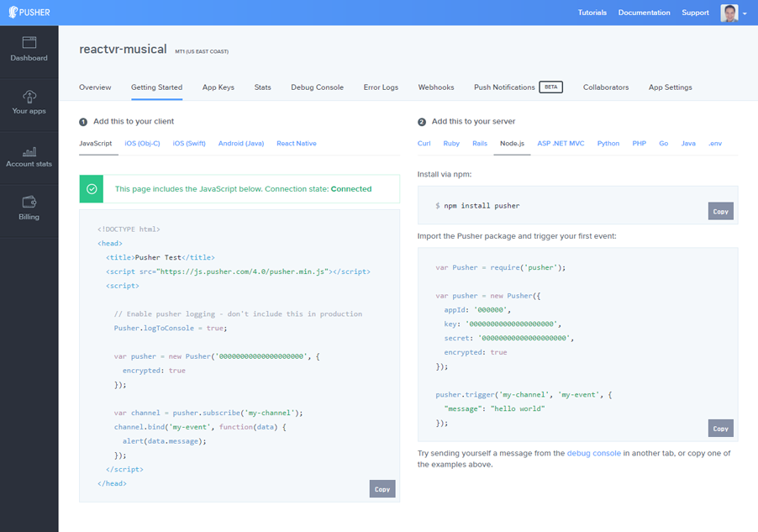Select the Ruby server tab
This screenshot has height=532, width=758.
click(x=451, y=143)
